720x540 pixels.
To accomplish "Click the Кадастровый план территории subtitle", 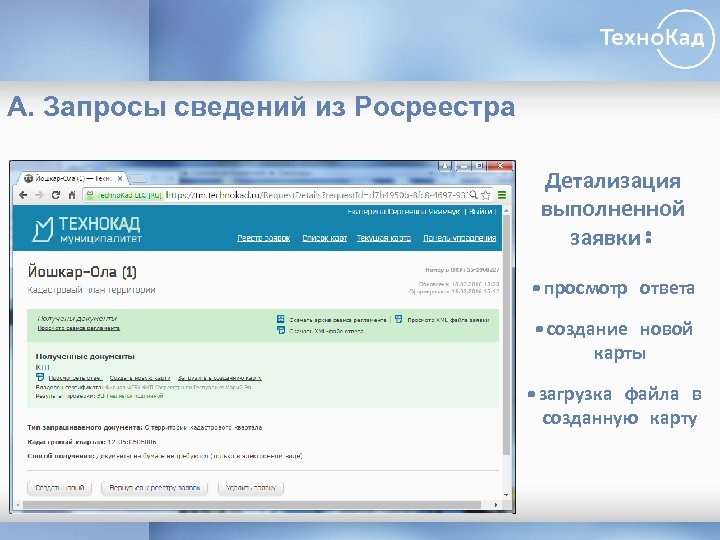I will click(91, 290).
